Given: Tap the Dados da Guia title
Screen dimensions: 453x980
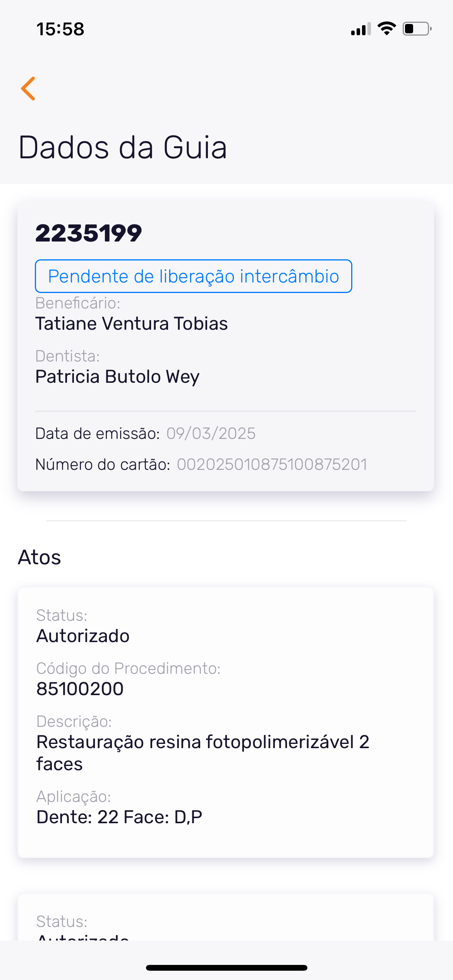Looking at the screenshot, I should pyautogui.click(x=122, y=147).
